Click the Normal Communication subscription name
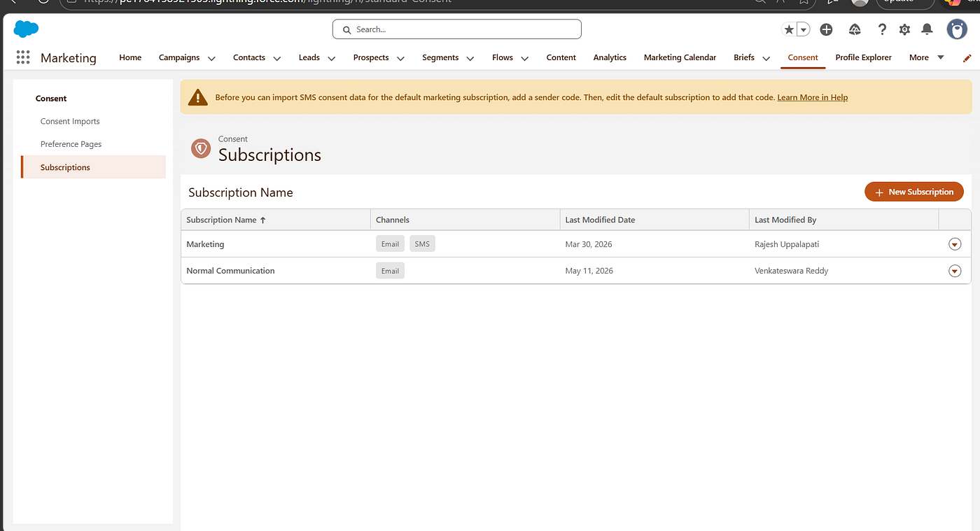 tap(230, 271)
